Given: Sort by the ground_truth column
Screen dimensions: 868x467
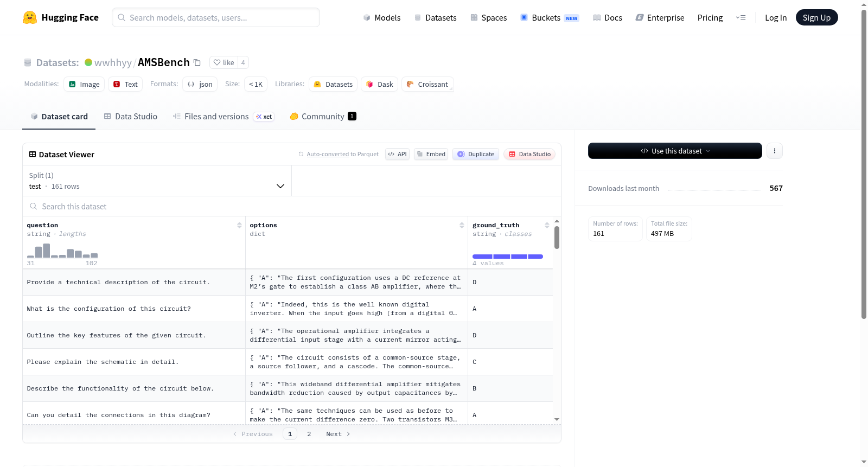Looking at the screenshot, I should pyautogui.click(x=547, y=225).
